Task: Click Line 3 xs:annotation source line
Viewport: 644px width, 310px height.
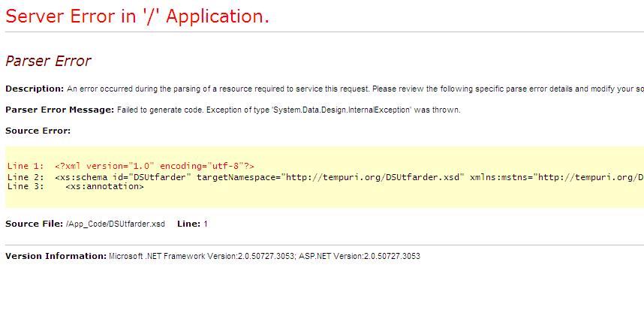Action: (76, 186)
